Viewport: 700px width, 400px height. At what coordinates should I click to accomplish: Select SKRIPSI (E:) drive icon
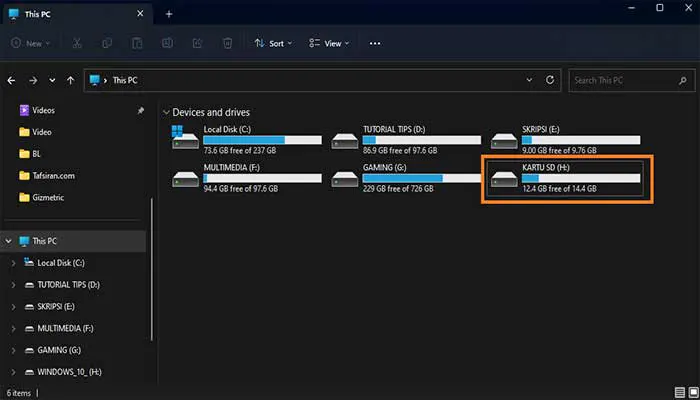click(x=504, y=141)
